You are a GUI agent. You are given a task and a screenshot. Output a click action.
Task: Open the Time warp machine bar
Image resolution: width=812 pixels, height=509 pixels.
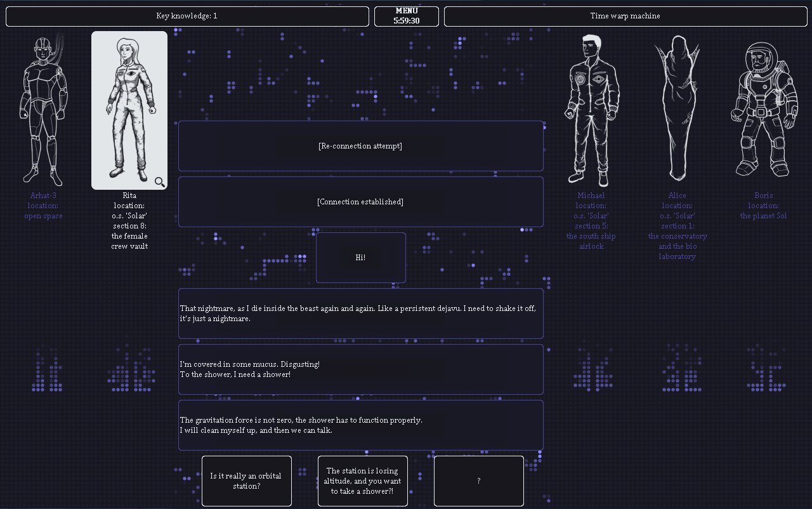625,17
